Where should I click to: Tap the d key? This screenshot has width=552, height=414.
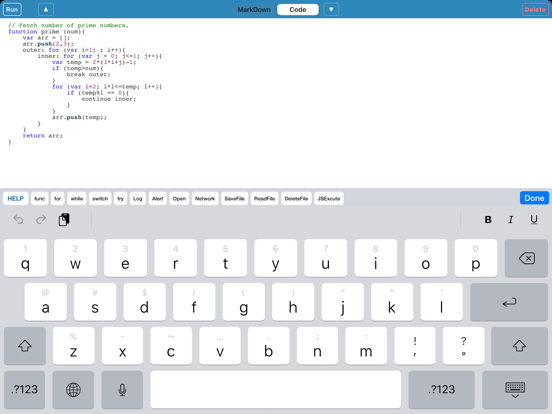[144, 302]
